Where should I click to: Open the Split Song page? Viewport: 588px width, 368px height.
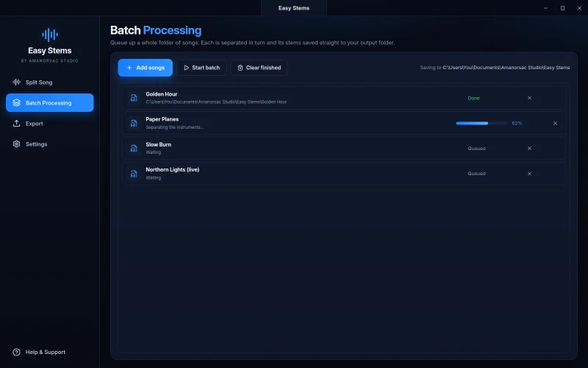(x=49, y=82)
